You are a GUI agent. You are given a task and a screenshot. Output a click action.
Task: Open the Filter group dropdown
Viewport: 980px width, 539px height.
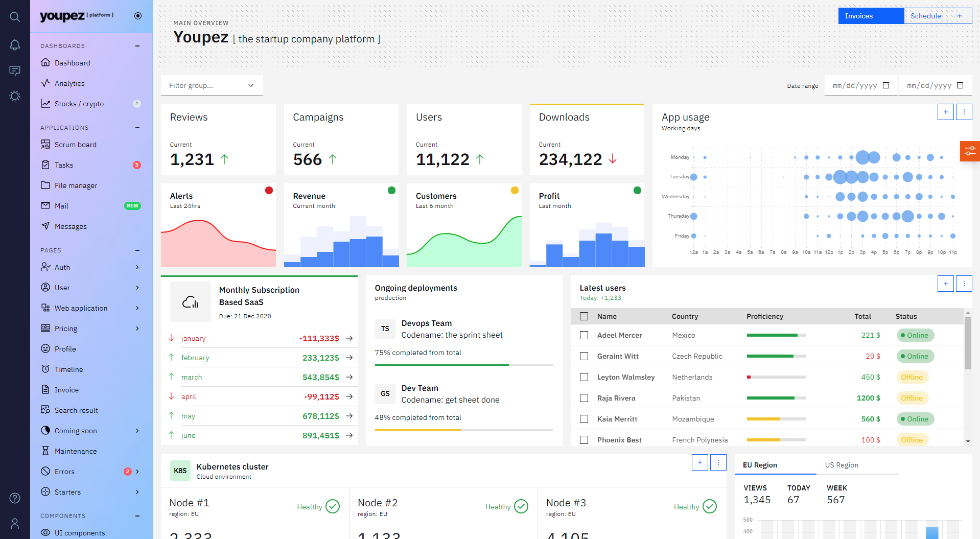pos(212,85)
